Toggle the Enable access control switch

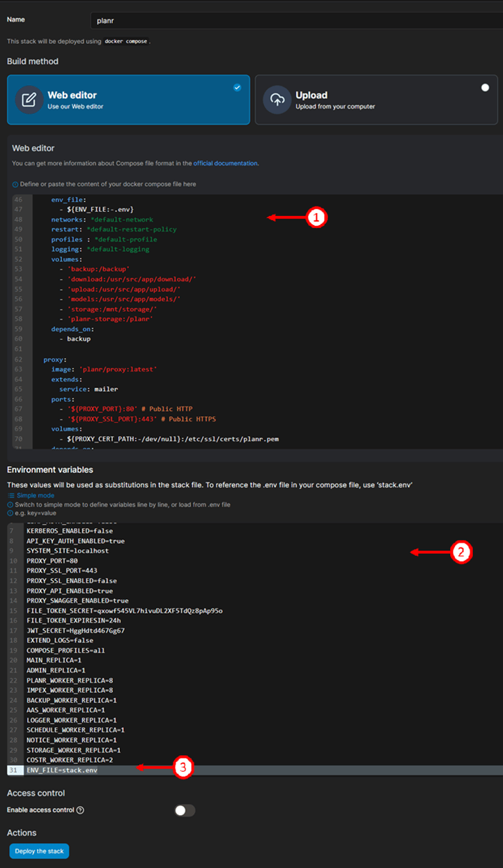pos(185,810)
